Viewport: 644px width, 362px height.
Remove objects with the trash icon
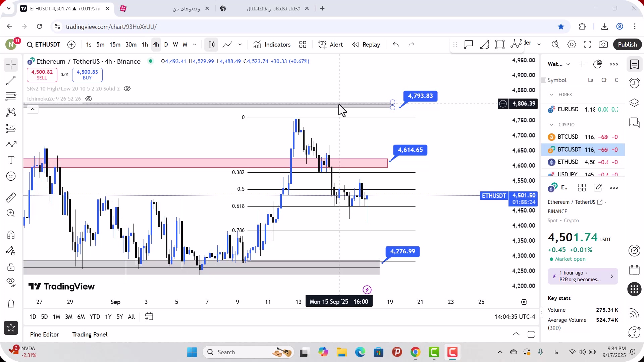[x=11, y=304]
